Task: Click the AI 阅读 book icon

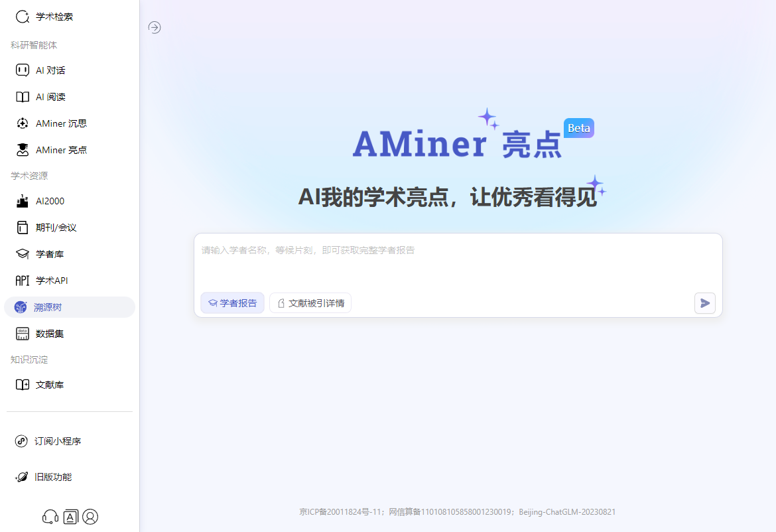Action: [23, 97]
